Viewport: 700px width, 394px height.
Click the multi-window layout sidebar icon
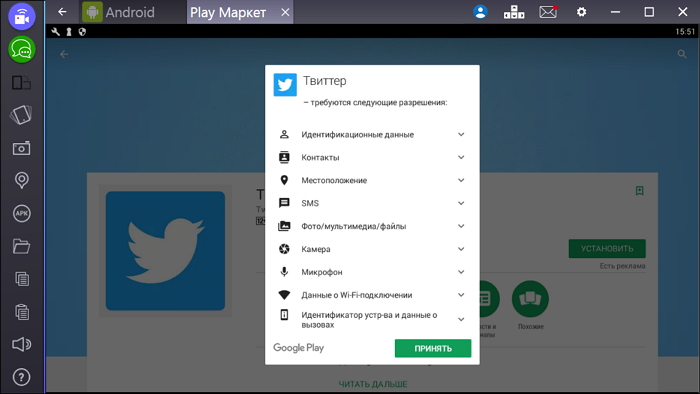pos(21,83)
